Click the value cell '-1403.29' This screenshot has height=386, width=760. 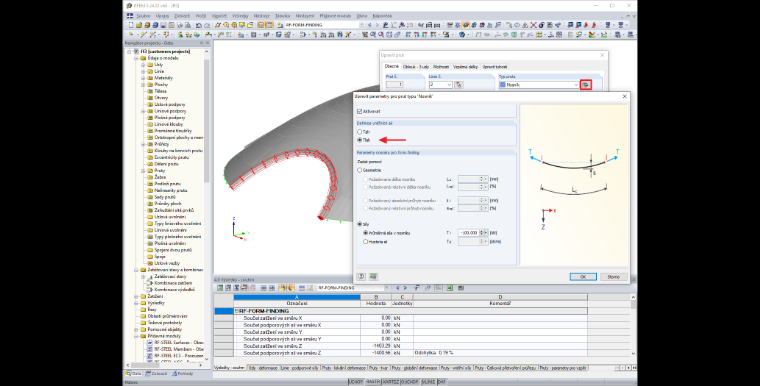[x=376, y=346]
